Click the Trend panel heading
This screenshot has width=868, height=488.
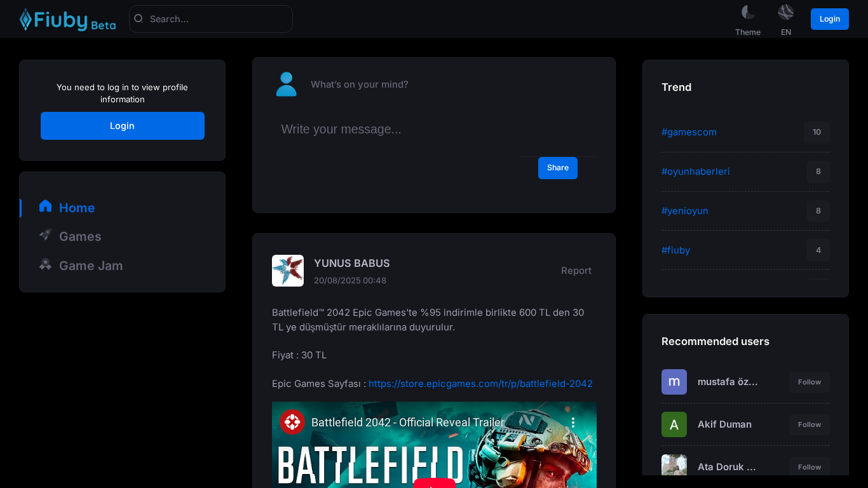676,87
